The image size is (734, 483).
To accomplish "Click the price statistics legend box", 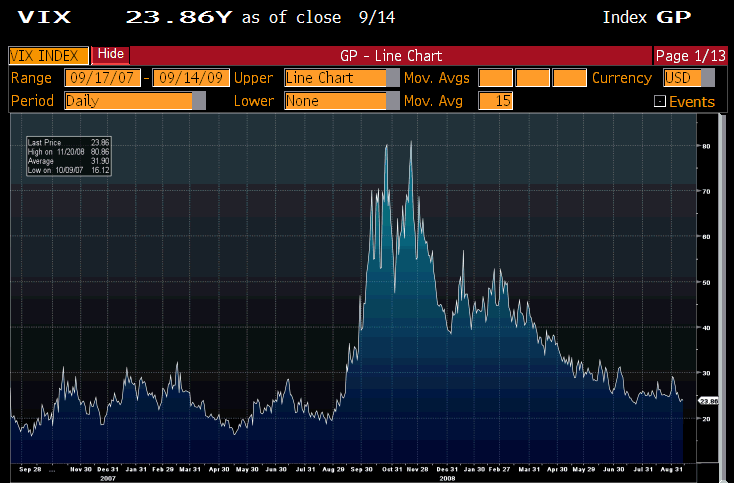I will click(55, 158).
